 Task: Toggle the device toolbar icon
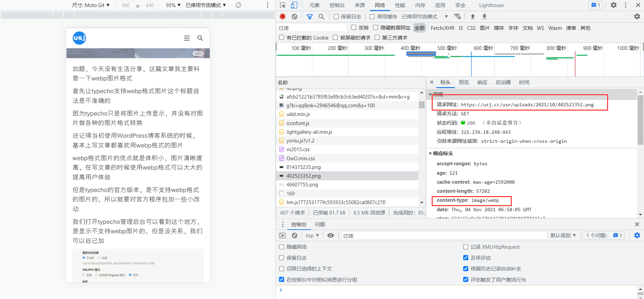294,5
